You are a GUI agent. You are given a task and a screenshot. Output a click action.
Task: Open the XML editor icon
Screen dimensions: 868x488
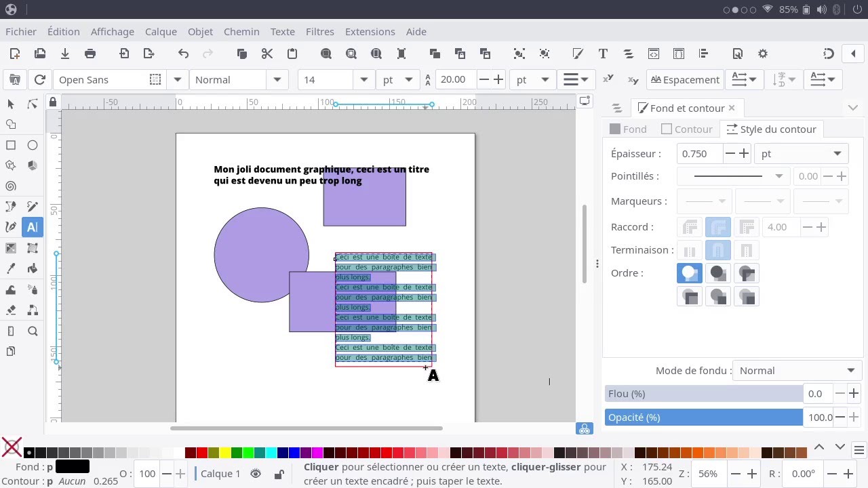[x=654, y=54]
